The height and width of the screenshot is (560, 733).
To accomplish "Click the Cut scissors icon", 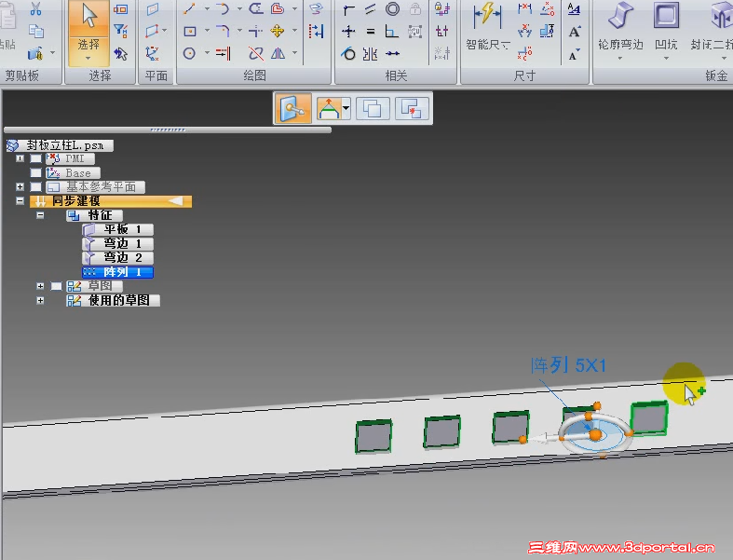I will click(35, 8).
